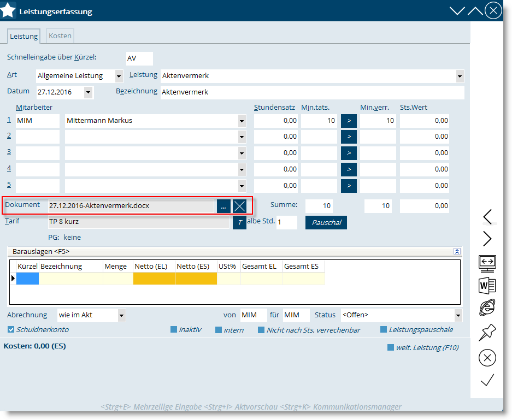The width and height of the screenshot is (512, 420).
Task: Click the Stundensatz field in row 1
Action: 276,121
